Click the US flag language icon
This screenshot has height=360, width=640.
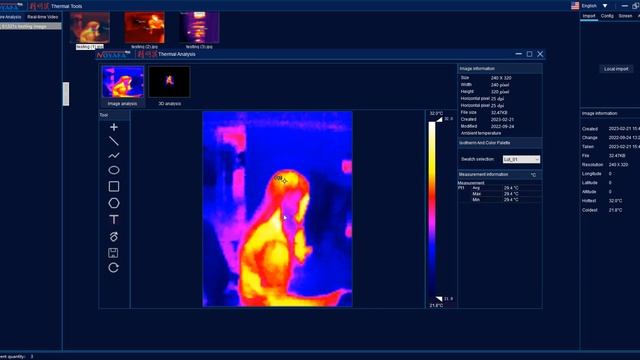click(575, 6)
